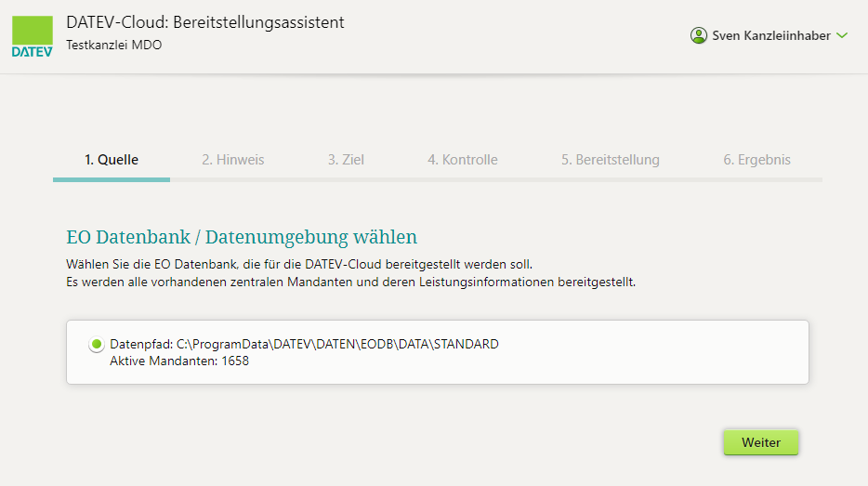Screen dimensions: 868x486
Task: Open the user profile avatar icon
Action: 699,35
